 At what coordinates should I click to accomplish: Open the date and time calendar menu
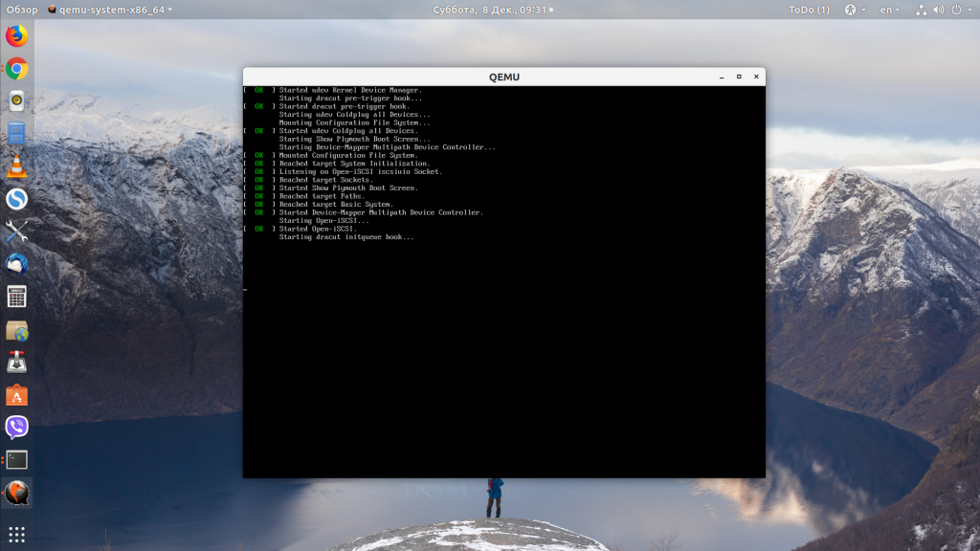493,10
